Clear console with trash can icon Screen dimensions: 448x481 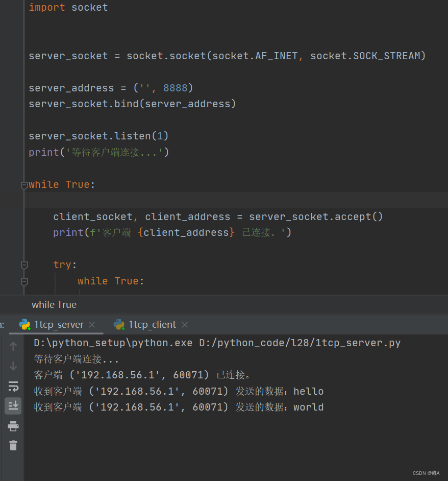(13, 445)
